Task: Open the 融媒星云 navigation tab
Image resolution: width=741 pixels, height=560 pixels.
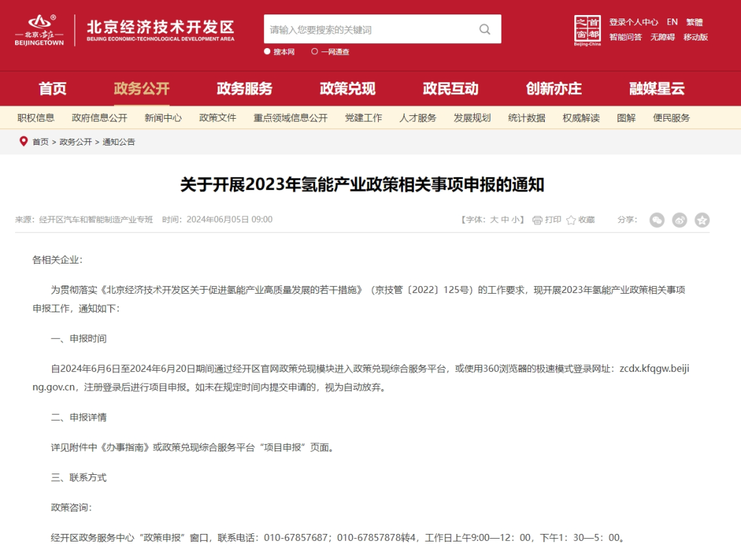Action: click(657, 89)
